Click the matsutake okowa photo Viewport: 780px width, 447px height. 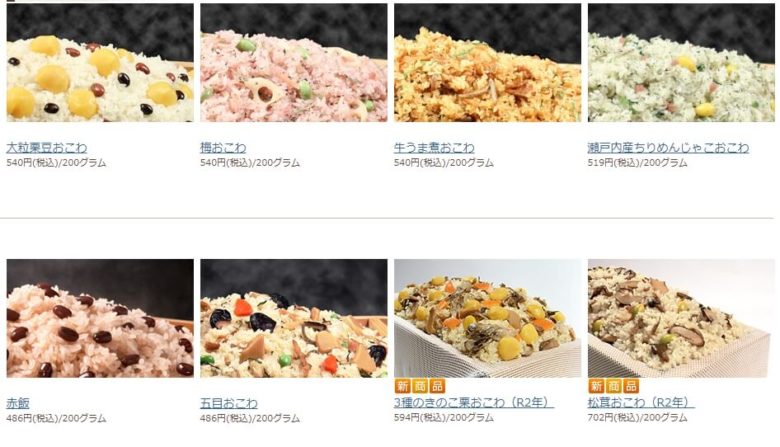tap(681, 318)
